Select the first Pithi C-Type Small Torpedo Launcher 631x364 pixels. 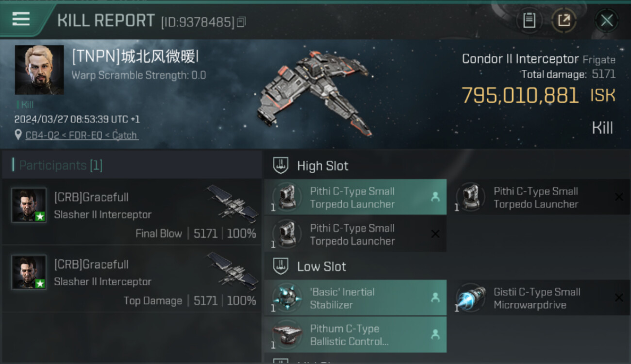click(355, 197)
